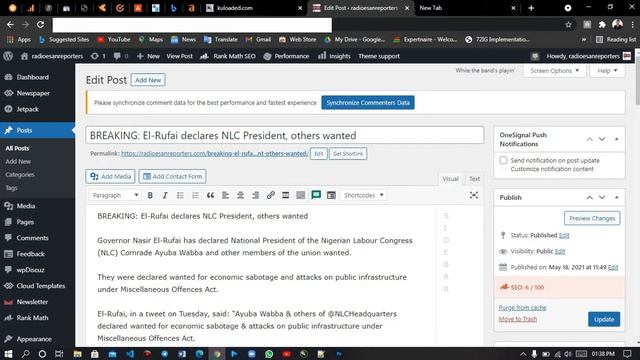Move the Publish panel down

(602, 198)
